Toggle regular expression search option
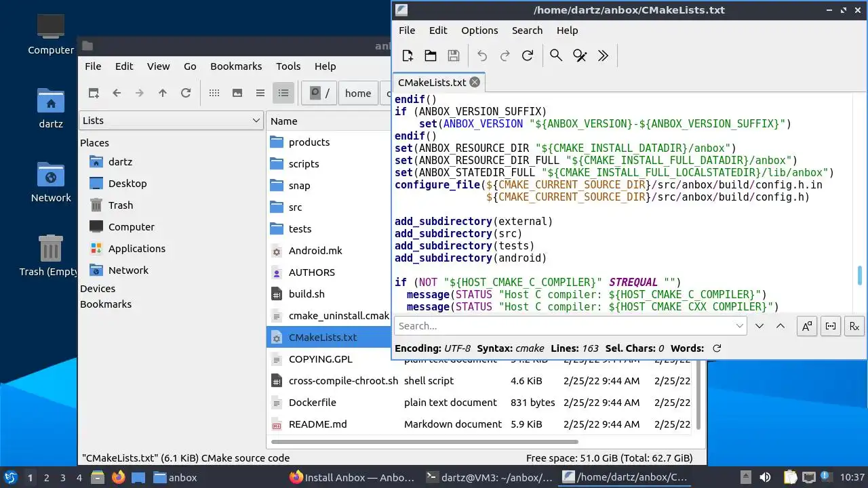The height and width of the screenshot is (488, 868). pos(854,326)
